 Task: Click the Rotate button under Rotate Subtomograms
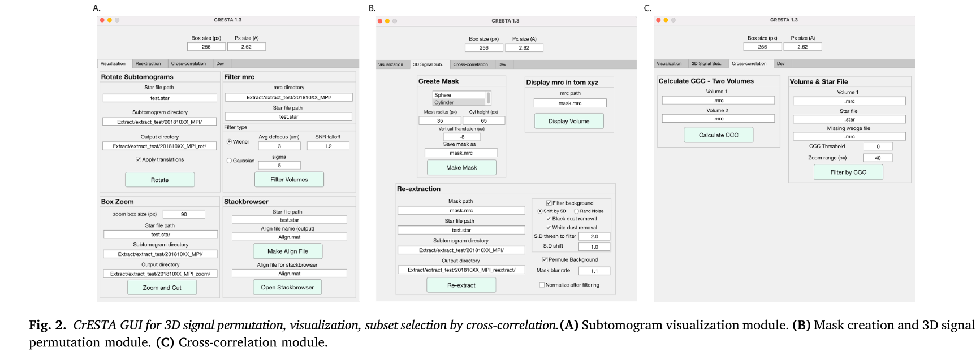pos(159,180)
